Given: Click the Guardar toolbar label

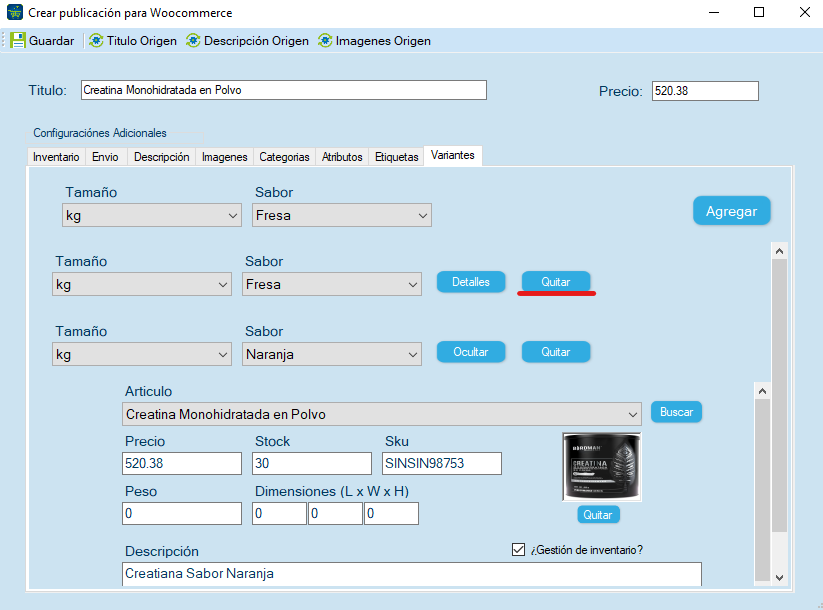Looking at the screenshot, I should [x=51, y=40].
